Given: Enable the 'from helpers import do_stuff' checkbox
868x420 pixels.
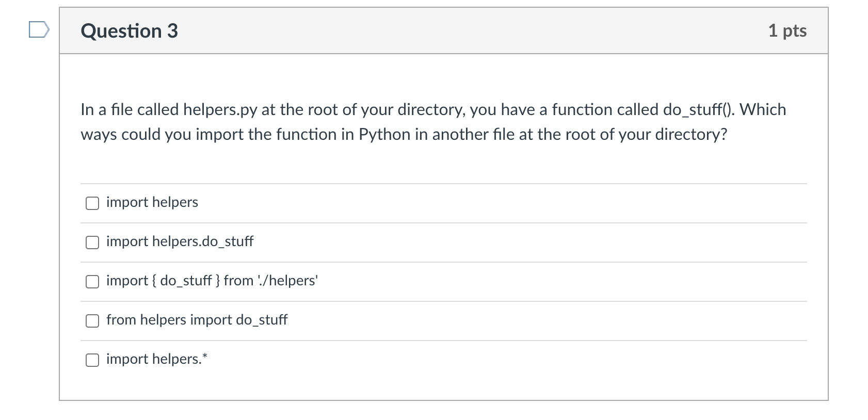Looking at the screenshot, I should (92, 321).
